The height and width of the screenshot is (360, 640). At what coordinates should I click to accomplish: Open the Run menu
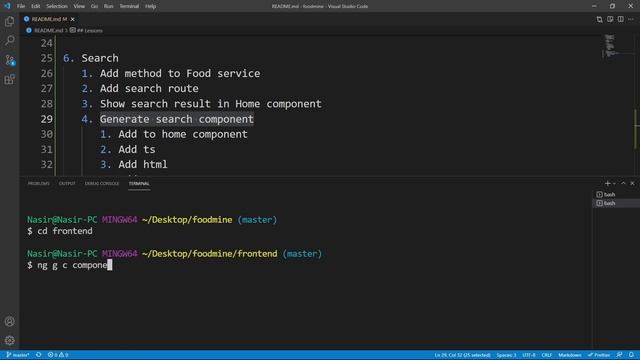click(x=109, y=6)
